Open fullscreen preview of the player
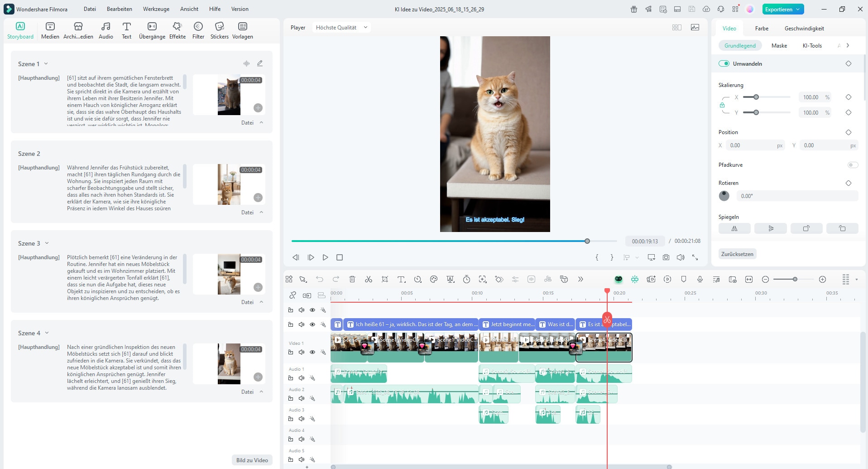 [695, 257]
